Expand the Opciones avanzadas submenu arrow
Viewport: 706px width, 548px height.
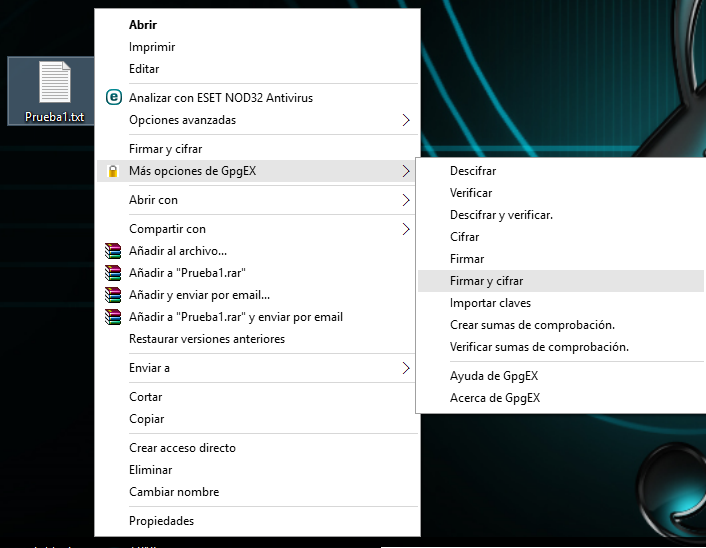pos(406,120)
